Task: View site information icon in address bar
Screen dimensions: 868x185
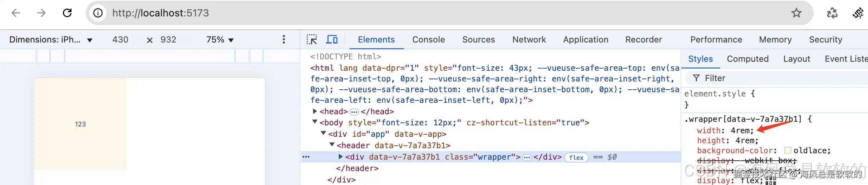Action: pos(98,13)
